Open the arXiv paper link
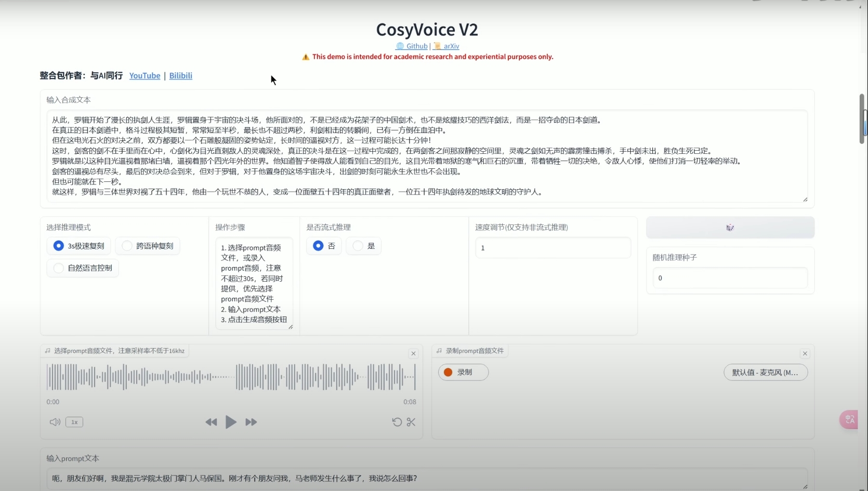The height and width of the screenshot is (491, 868). pos(451,46)
